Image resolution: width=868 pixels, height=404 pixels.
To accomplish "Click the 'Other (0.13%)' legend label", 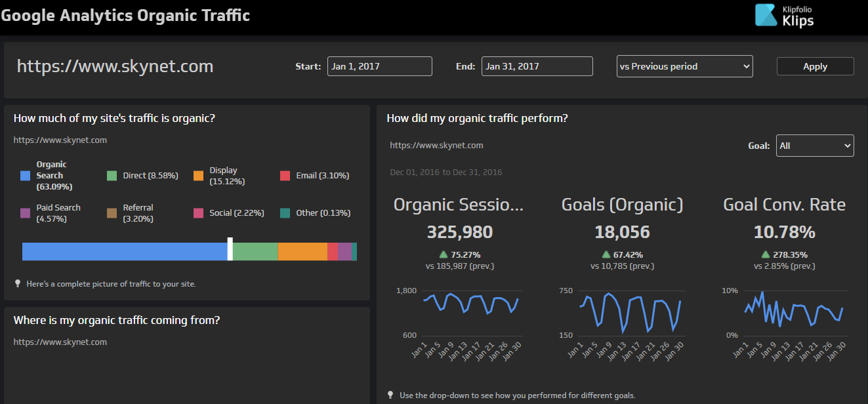I will tap(323, 213).
